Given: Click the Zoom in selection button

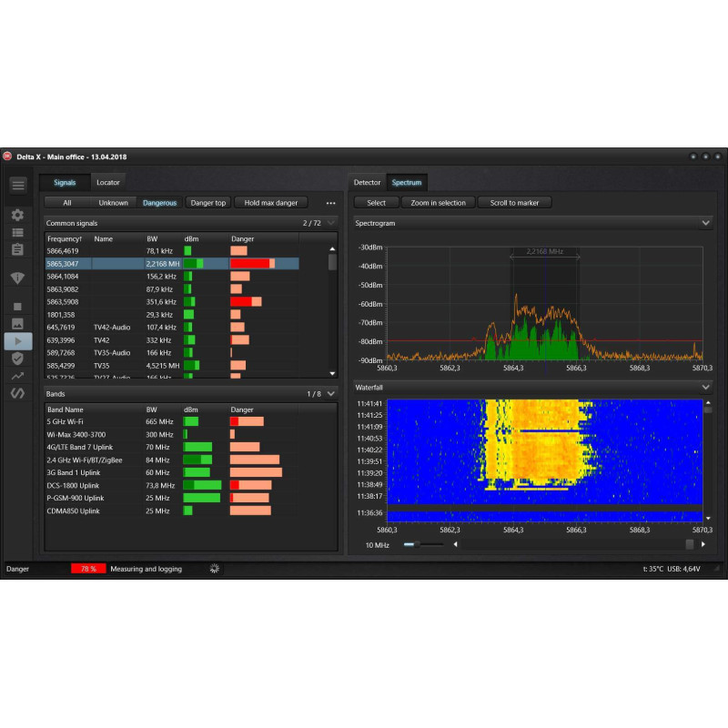Looking at the screenshot, I should tap(438, 203).
